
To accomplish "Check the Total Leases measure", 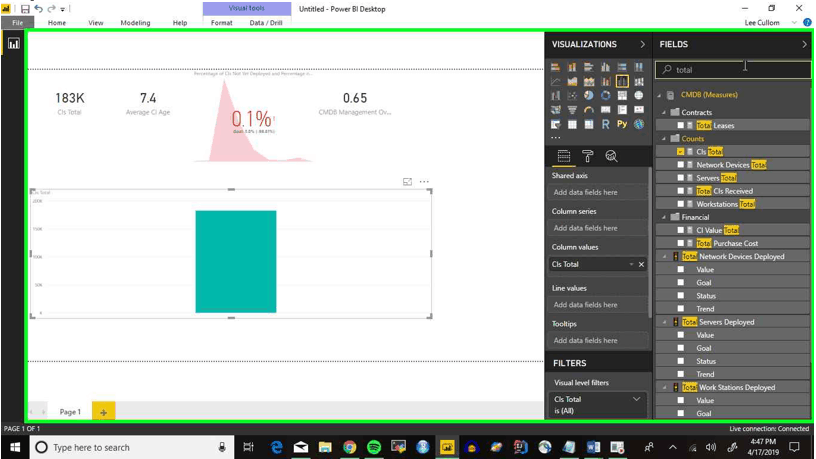I will point(680,125).
